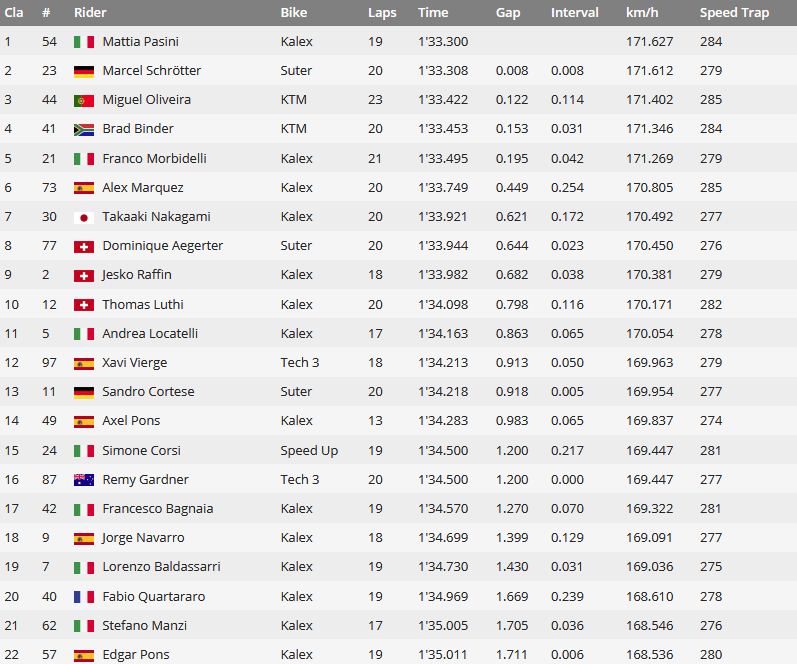Click the Laps column header
This screenshot has height=664, width=797.
click(x=382, y=13)
